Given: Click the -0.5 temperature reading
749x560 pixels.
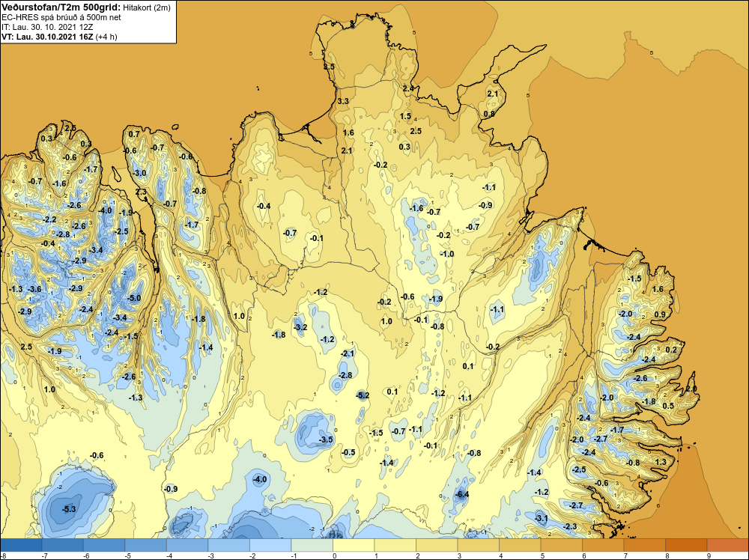Looking at the screenshot, I should [x=349, y=453].
